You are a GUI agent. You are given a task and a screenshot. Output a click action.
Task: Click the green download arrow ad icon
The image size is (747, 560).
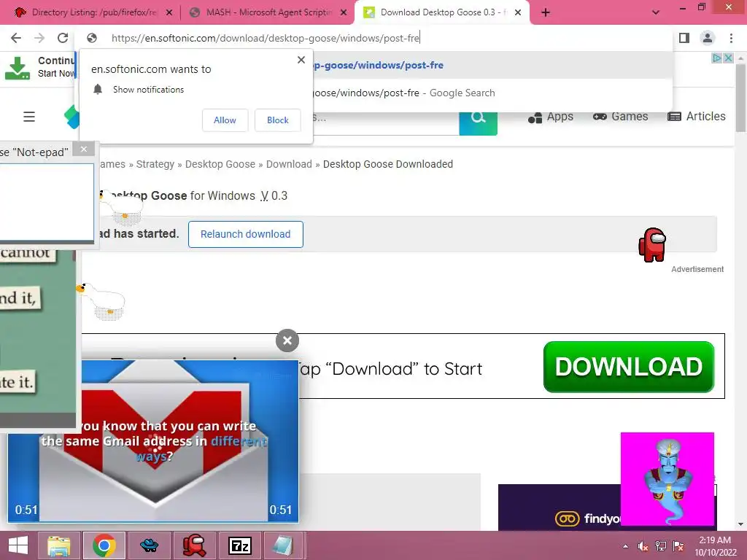click(x=18, y=68)
